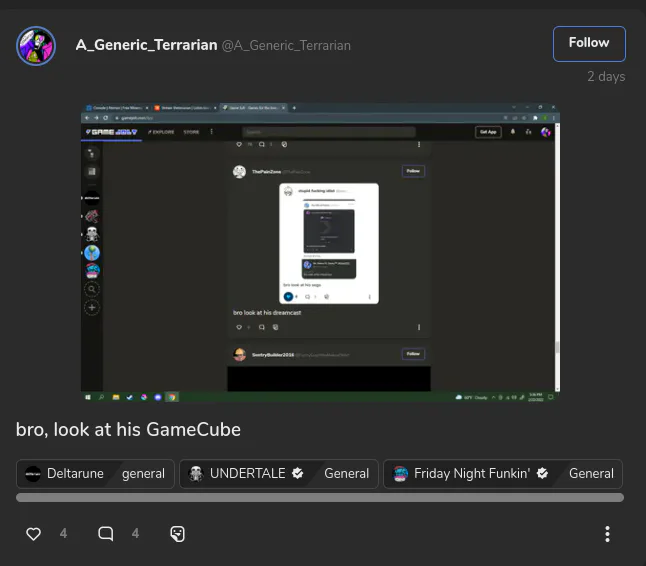Click the communities horizontal scrollbar
The height and width of the screenshot is (566, 646).
[x=320, y=497]
